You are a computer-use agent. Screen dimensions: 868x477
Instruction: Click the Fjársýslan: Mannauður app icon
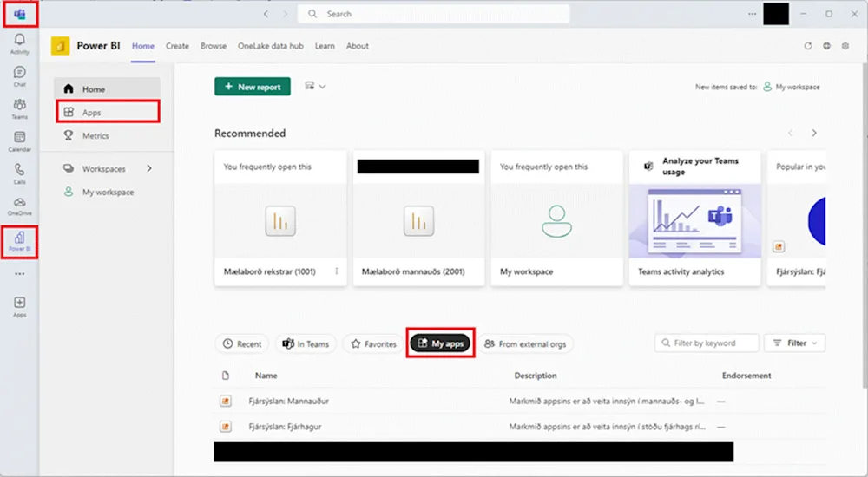pyautogui.click(x=226, y=402)
